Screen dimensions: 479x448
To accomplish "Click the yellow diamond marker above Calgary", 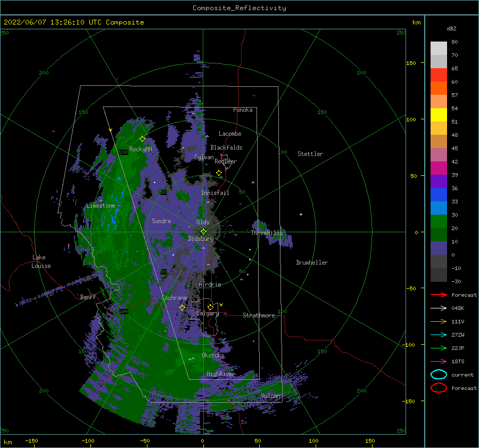I will (x=210, y=307).
